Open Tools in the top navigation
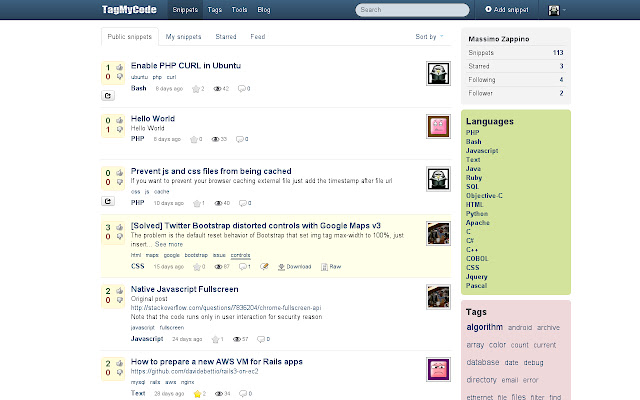 (x=240, y=9)
